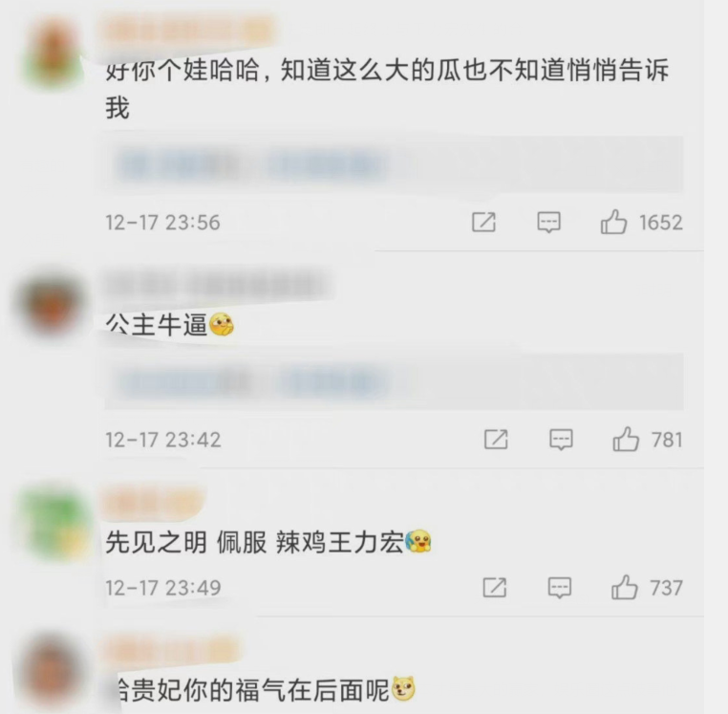
Task: Click the share icon on the 23:56 comment
Action: coord(483,222)
